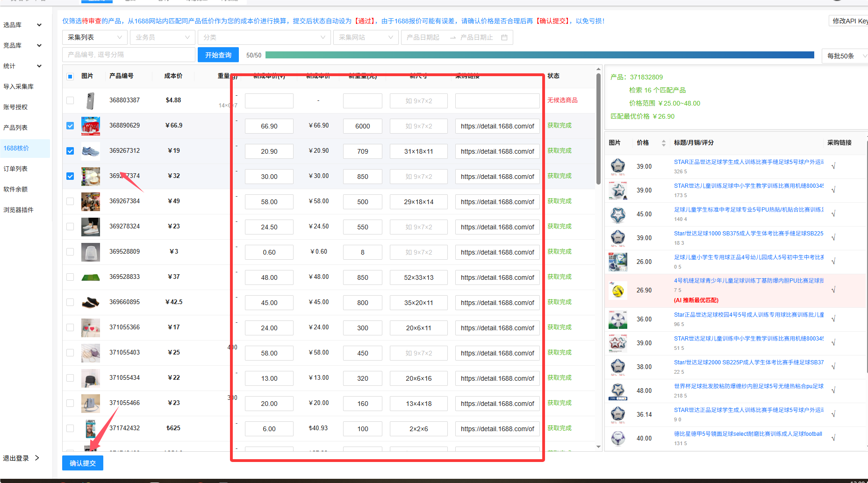The image size is (868, 483).
Task: Click the 产品编号 search input field
Action: coord(129,55)
